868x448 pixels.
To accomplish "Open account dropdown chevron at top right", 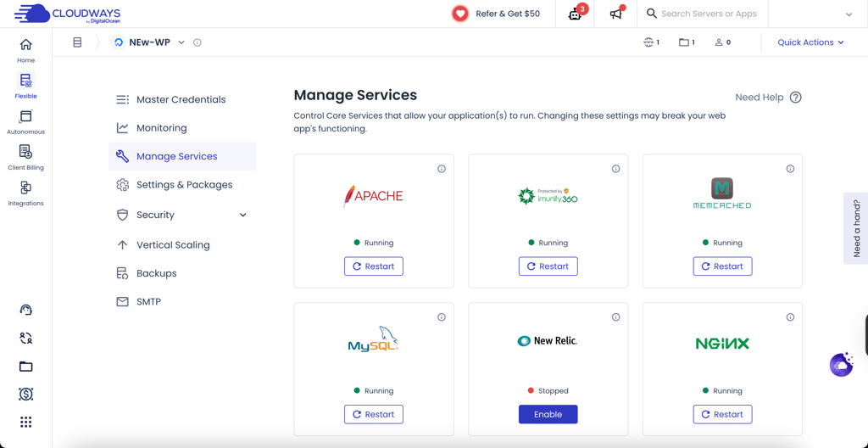I will [849, 14].
